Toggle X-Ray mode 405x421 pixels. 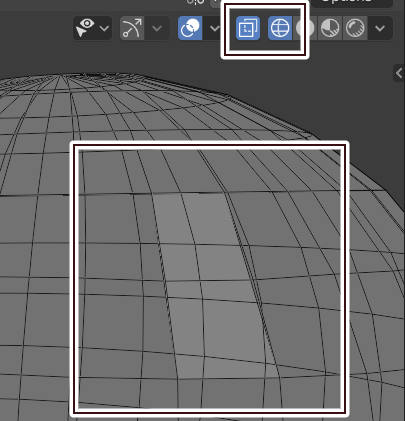tap(248, 28)
